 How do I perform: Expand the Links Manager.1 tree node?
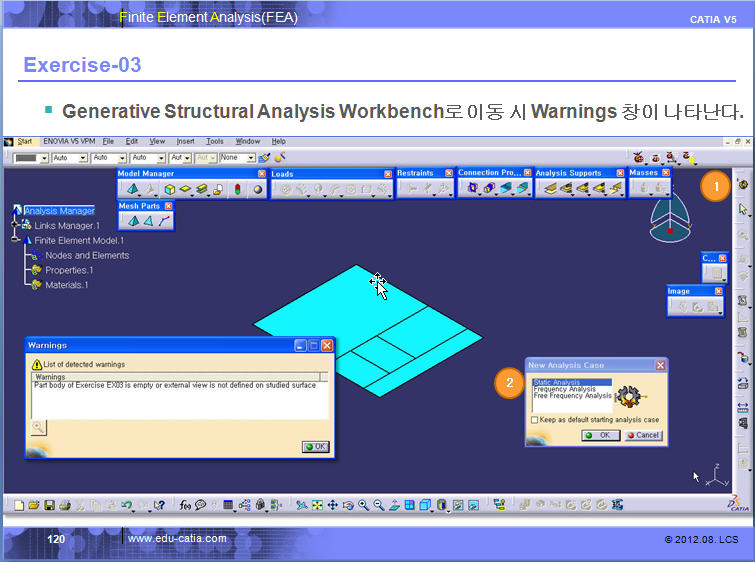point(15,225)
